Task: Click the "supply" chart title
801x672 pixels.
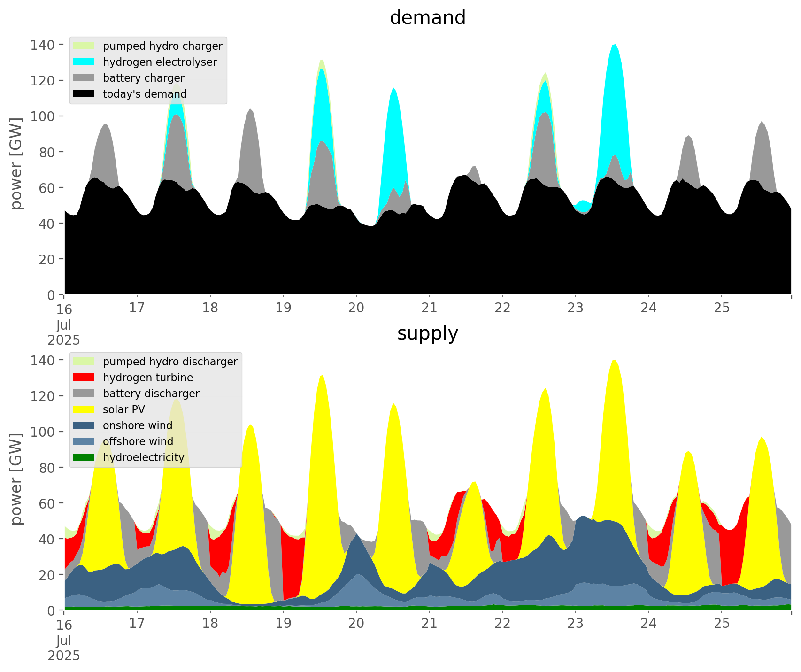Action: click(x=427, y=333)
